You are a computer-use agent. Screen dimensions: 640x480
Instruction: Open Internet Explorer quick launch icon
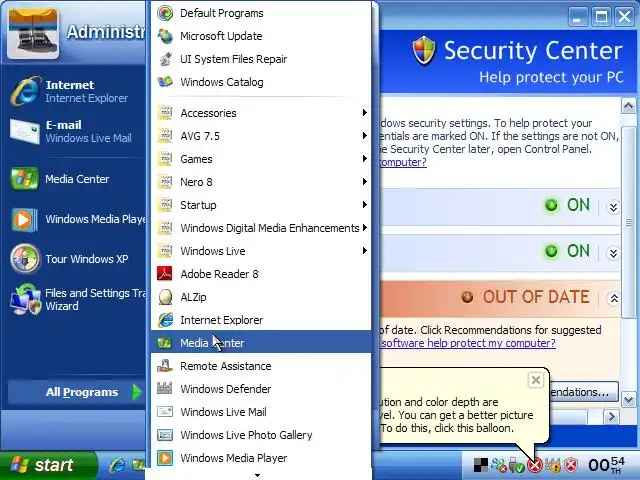point(118,465)
